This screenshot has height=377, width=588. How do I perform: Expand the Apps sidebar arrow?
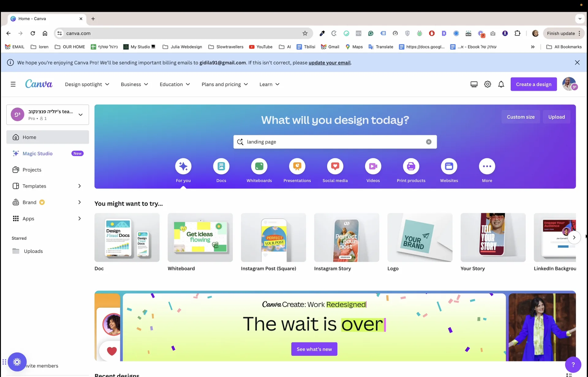point(79,218)
